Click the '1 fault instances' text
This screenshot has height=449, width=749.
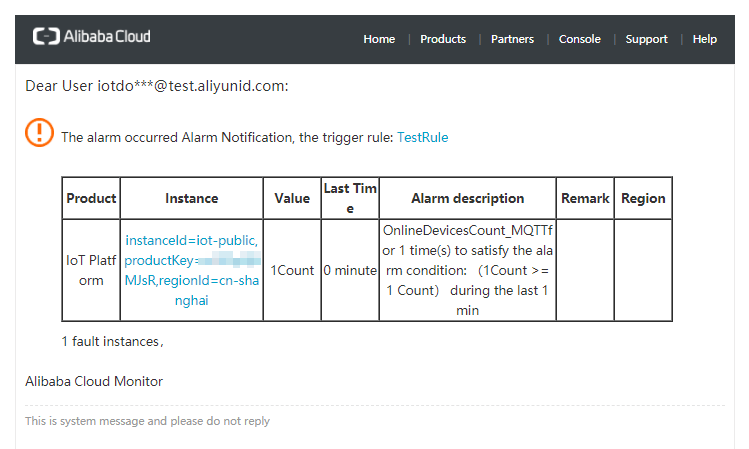pos(112,342)
